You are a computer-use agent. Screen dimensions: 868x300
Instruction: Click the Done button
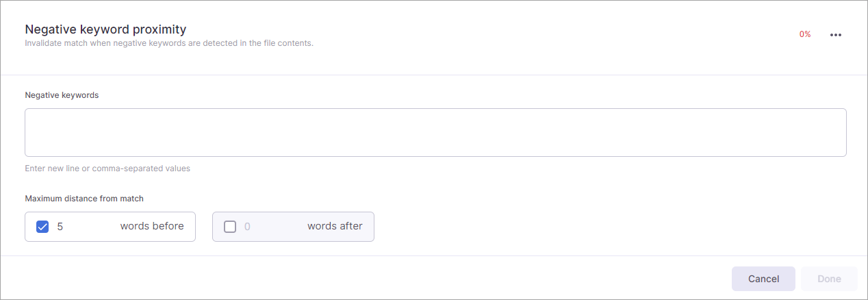tap(829, 279)
